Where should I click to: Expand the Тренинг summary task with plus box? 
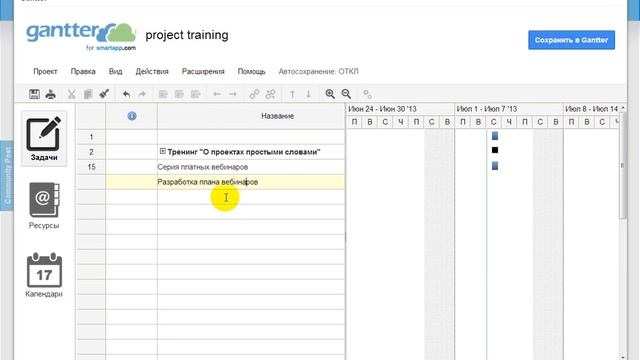(162, 151)
